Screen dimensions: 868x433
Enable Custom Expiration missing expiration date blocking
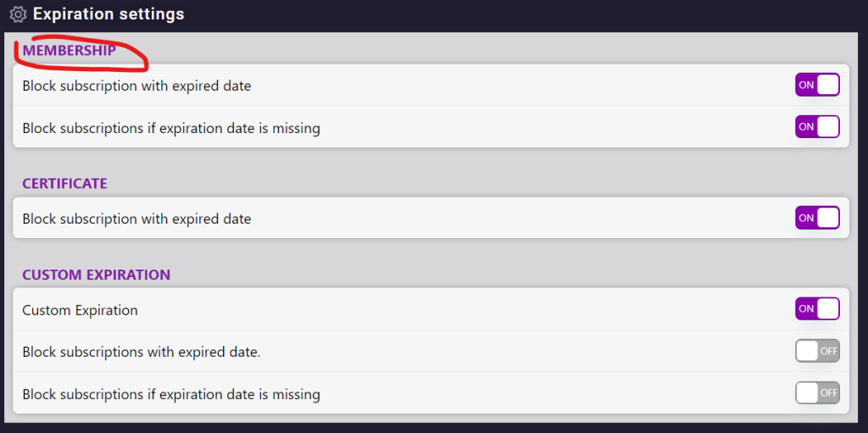point(817,393)
